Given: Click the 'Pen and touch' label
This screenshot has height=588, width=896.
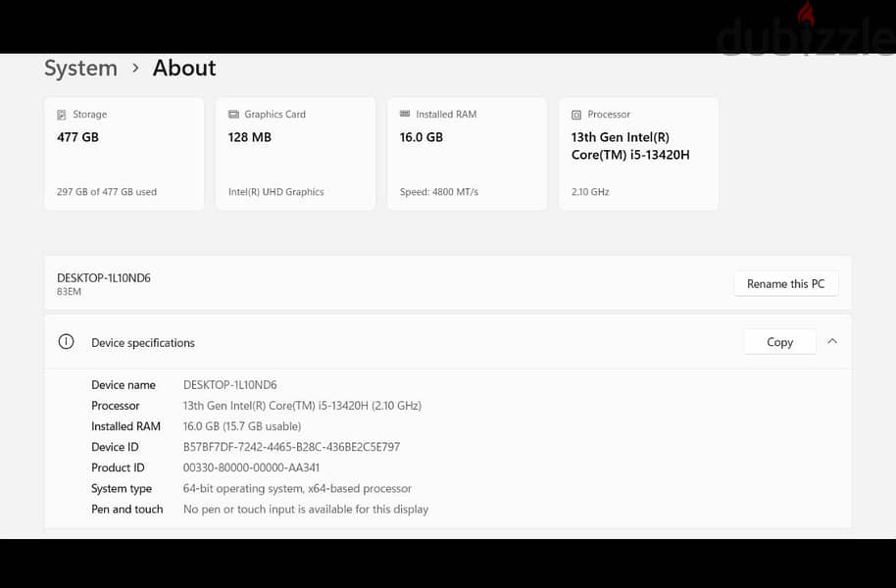Looking at the screenshot, I should [126, 510].
